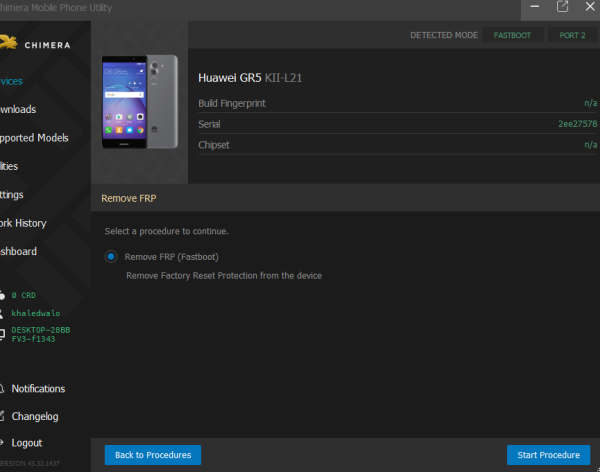Minimize the Chimera window

535,7
